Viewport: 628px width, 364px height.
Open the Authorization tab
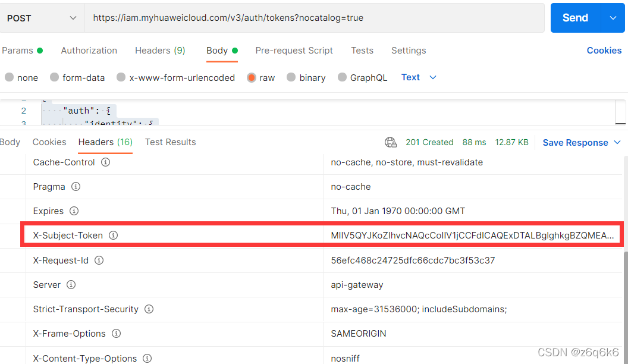(89, 51)
